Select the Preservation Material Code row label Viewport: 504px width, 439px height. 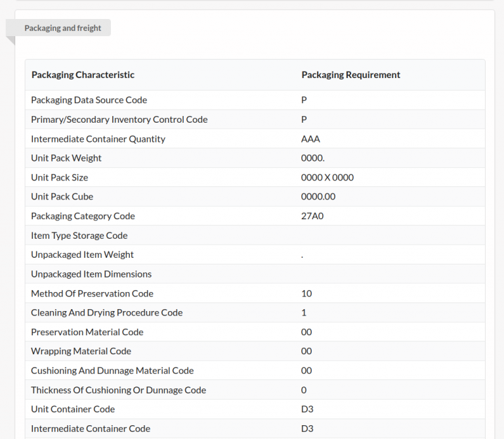87,332
